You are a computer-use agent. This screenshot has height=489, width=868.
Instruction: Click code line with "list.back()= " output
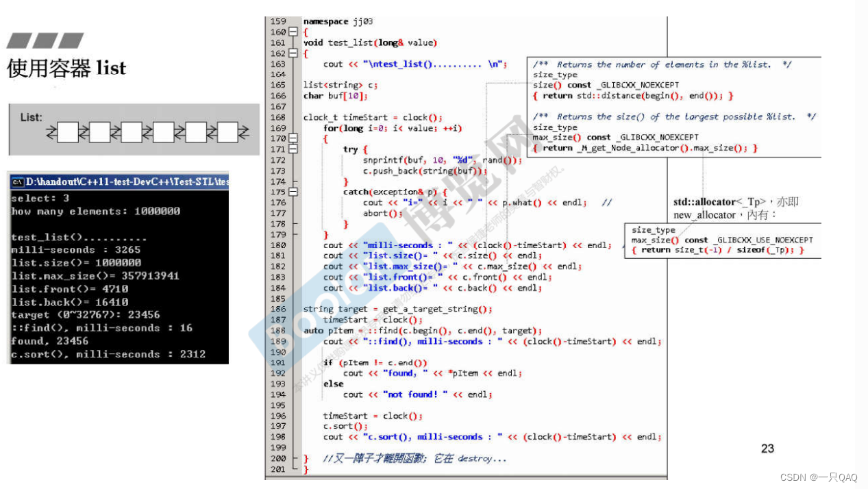click(x=432, y=288)
